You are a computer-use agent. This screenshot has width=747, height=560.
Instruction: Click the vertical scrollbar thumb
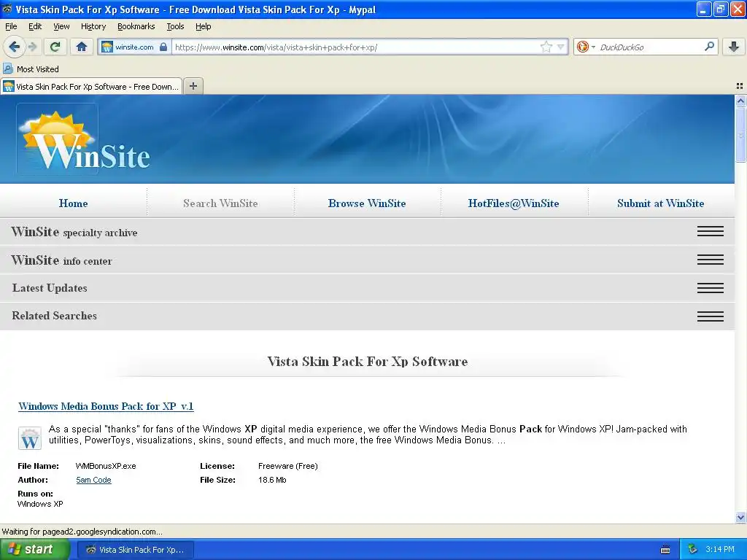(x=740, y=135)
